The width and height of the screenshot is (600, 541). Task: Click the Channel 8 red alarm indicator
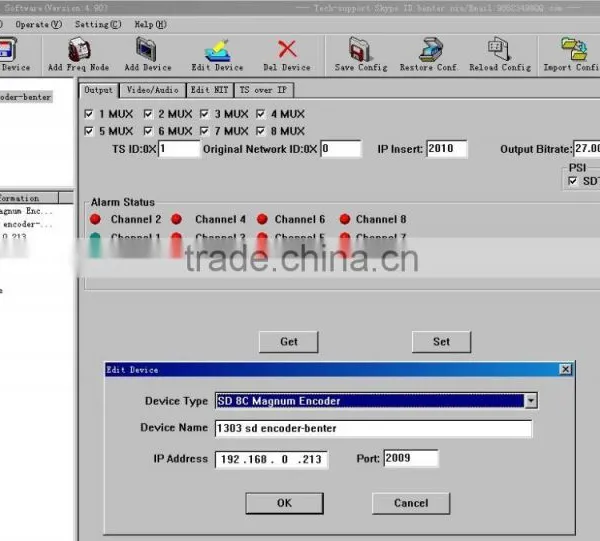[345, 219]
